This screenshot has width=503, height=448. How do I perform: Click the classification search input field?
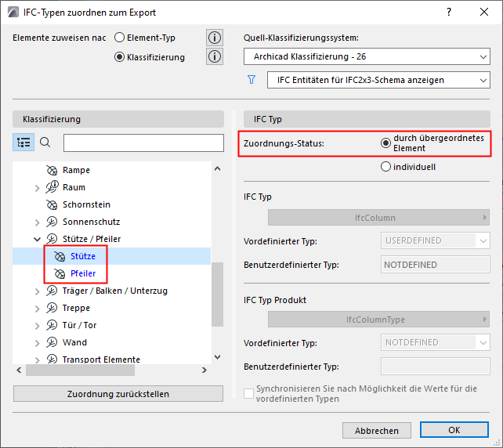(143, 143)
